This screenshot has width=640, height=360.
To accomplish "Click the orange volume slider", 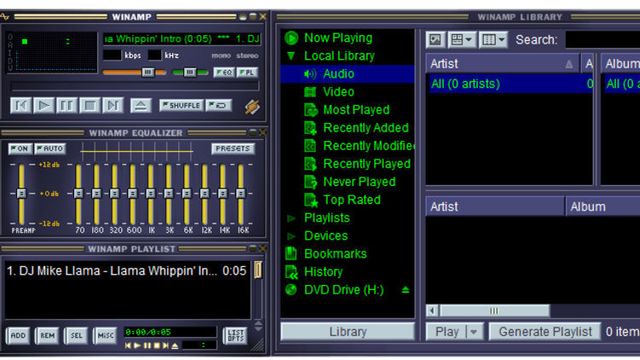I will point(134,73).
